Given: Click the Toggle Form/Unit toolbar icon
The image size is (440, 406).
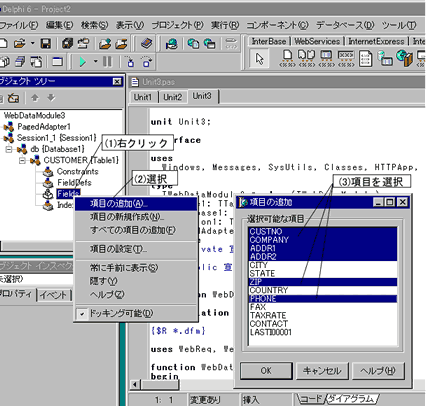Looking at the screenshot, I should click(36, 62).
